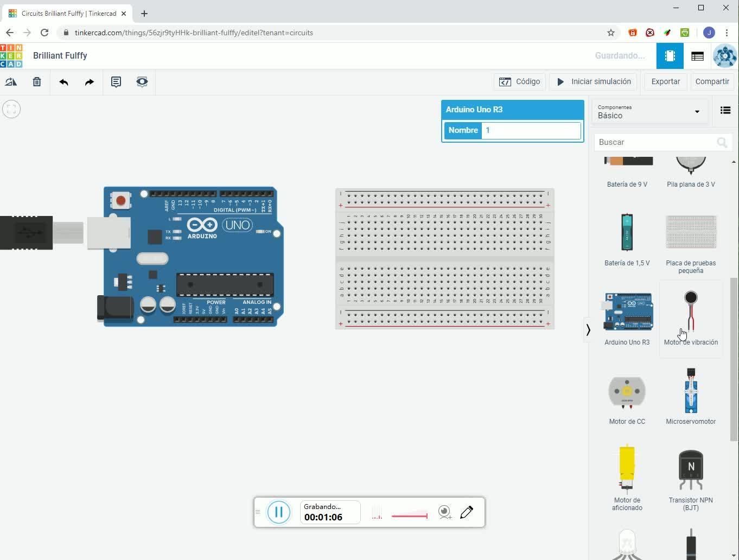The width and height of the screenshot is (739, 560).
Task: Adjust the recorder volume slider
Action: point(409,516)
